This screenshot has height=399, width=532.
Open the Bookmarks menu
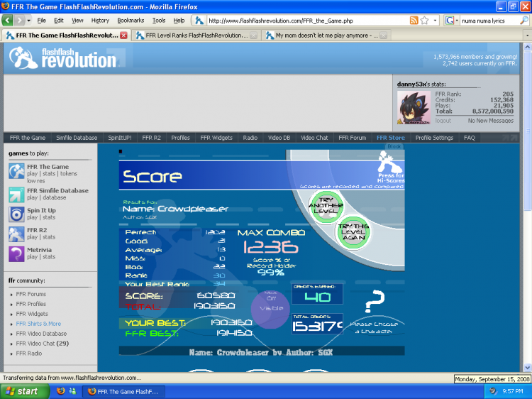pyautogui.click(x=131, y=21)
